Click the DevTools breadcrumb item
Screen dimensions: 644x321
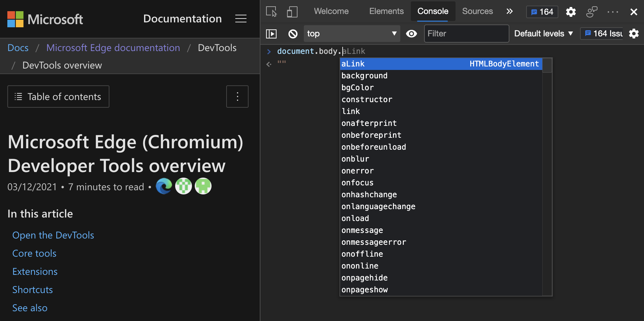pyautogui.click(x=217, y=48)
